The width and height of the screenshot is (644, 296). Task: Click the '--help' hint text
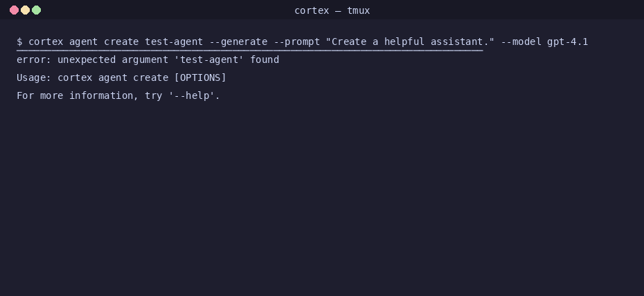pos(194,95)
